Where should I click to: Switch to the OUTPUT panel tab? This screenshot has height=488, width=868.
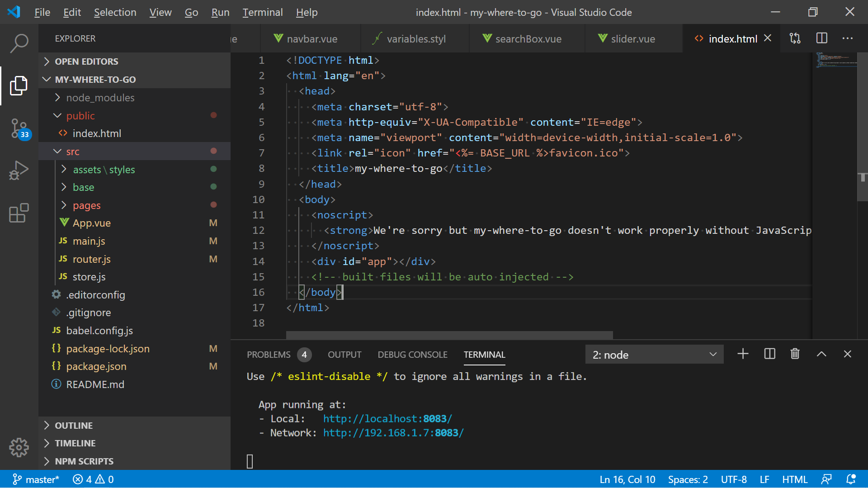344,355
